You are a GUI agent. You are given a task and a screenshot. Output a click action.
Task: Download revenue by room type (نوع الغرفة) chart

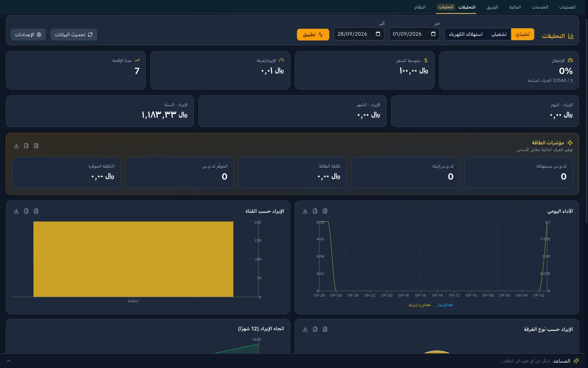pos(305,329)
